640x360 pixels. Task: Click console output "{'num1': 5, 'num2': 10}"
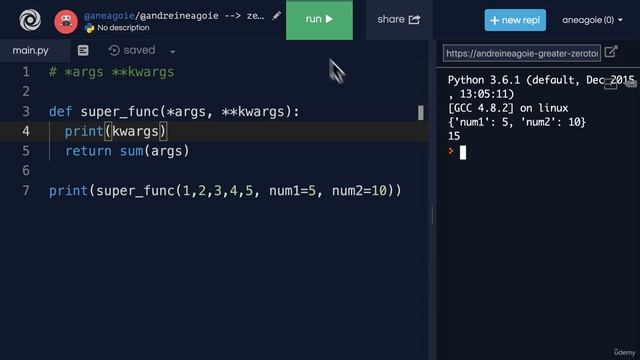click(517, 122)
